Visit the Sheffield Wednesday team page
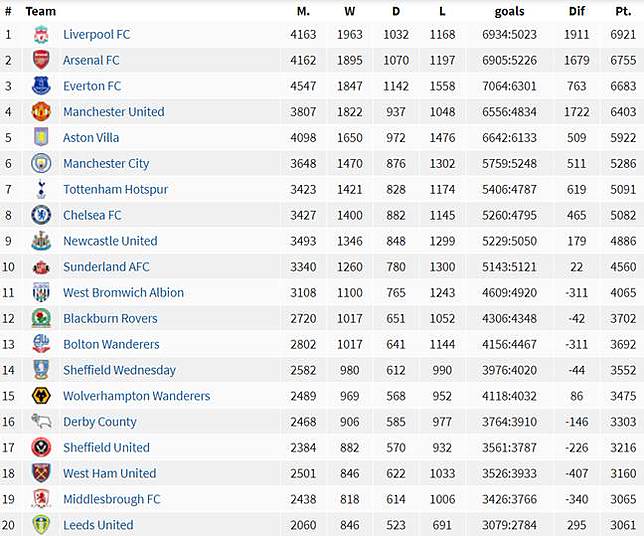The width and height of the screenshot is (644, 536). (x=119, y=370)
